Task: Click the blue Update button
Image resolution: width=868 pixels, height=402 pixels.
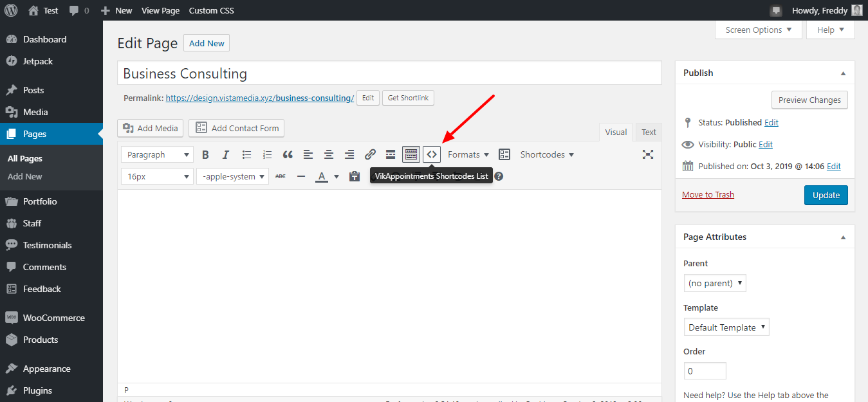Action: [826, 195]
